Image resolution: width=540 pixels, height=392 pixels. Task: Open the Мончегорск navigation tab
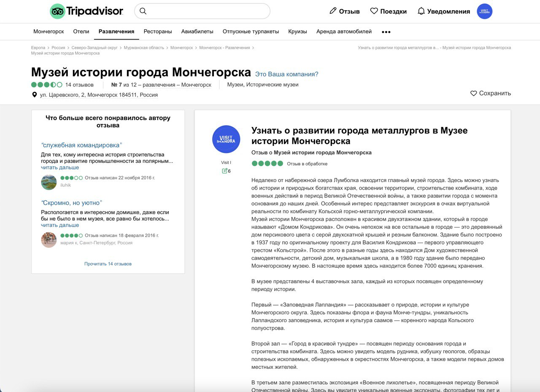[x=49, y=31]
